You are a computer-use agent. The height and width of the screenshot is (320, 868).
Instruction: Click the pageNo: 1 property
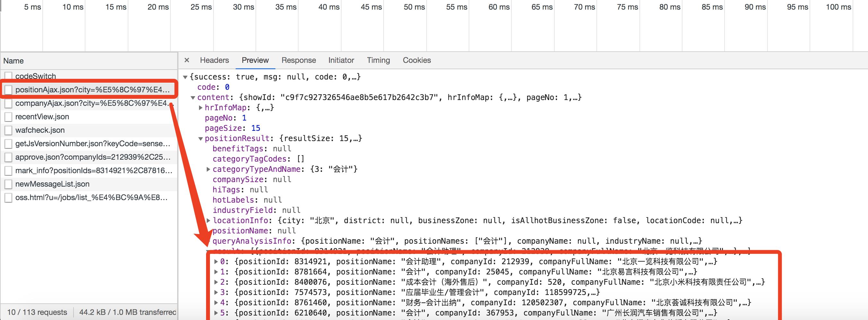click(x=226, y=118)
